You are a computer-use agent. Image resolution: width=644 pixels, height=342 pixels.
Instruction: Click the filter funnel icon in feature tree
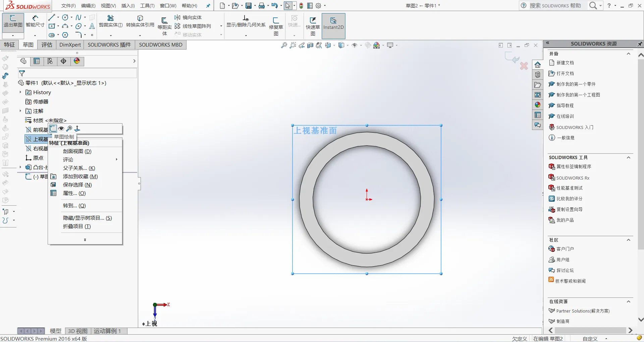click(x=22, y=73)
